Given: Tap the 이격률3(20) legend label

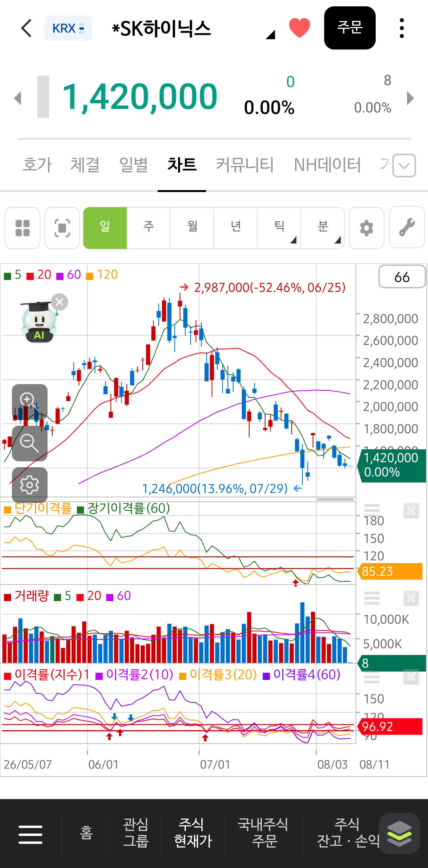Looking at the screenshot, I should [x=223, y=674].
